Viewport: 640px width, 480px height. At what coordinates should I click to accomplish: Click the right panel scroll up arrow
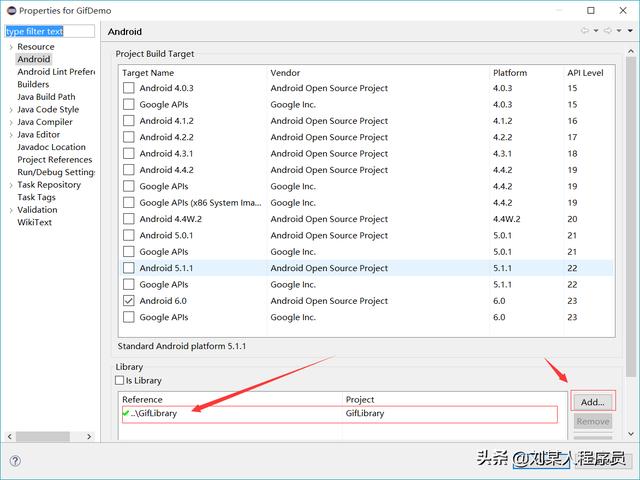pos(631,51)
